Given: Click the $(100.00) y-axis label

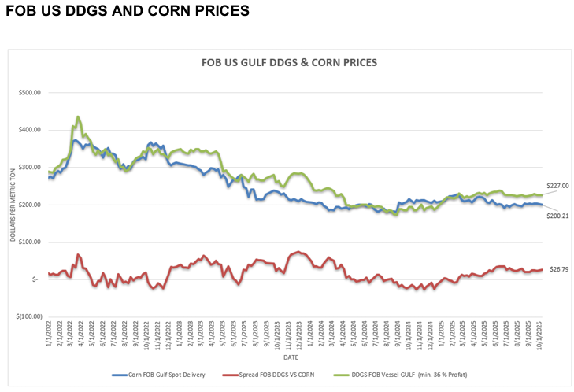Looking at the screenshot, I should click(x=28, y=316).
